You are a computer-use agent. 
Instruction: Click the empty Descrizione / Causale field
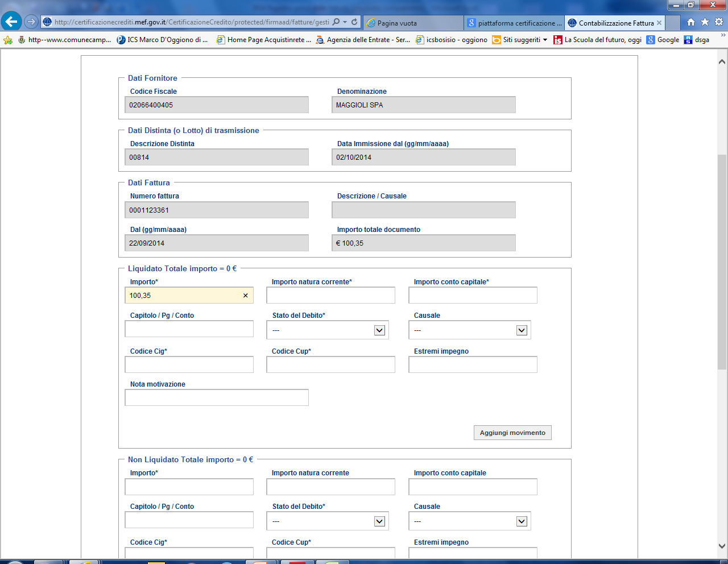click(x=424, y=210)
